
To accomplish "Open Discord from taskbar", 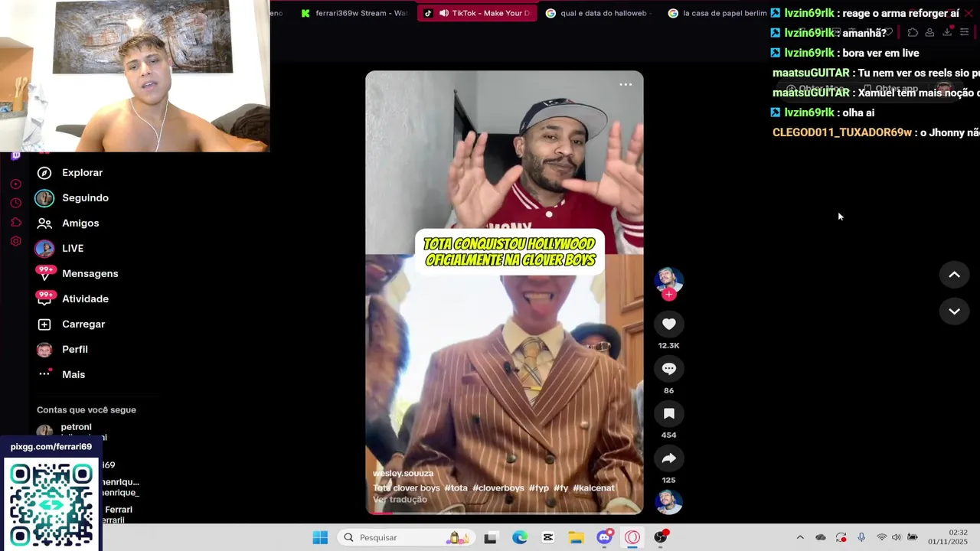I will point(605,537).
